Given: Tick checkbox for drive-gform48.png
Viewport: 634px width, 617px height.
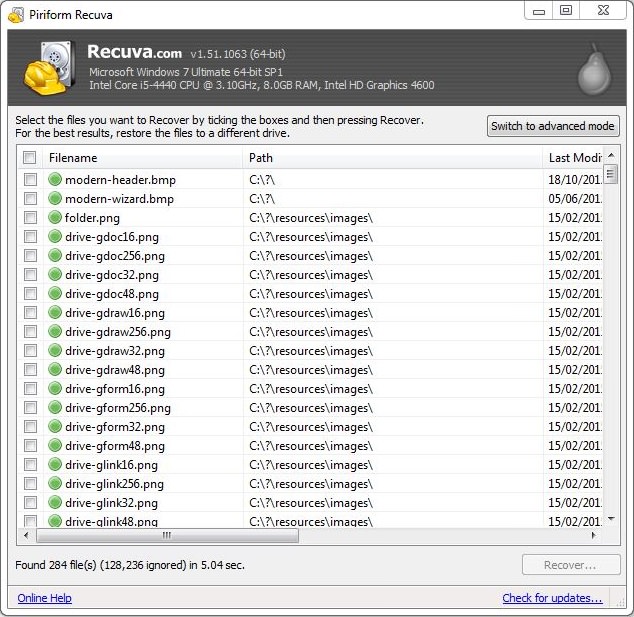Looking at the screenshot, I should (x=30, y=445).
